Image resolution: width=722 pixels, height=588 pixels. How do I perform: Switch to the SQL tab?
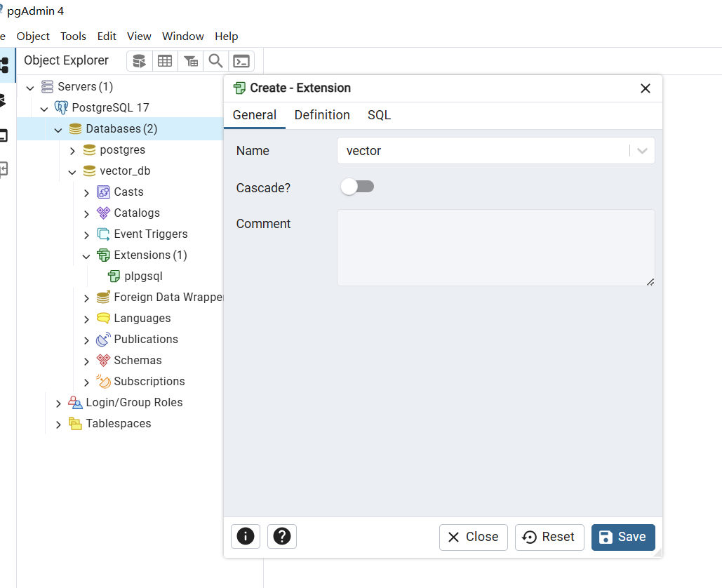tap(379, 115)
